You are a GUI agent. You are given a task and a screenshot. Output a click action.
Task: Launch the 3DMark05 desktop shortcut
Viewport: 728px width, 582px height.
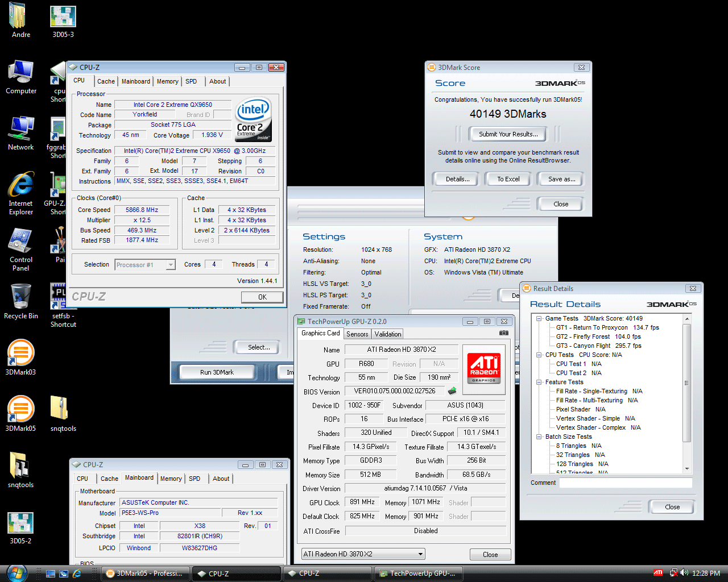tap(20, 414)
